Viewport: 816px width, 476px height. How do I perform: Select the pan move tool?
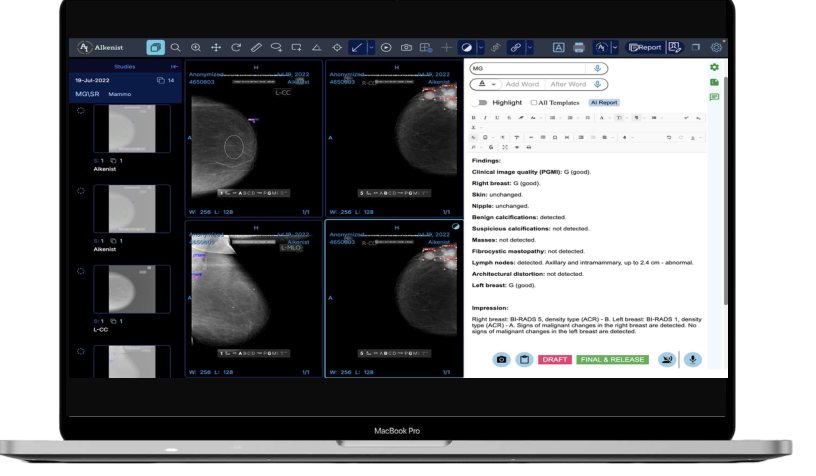(x=216, y=47)
